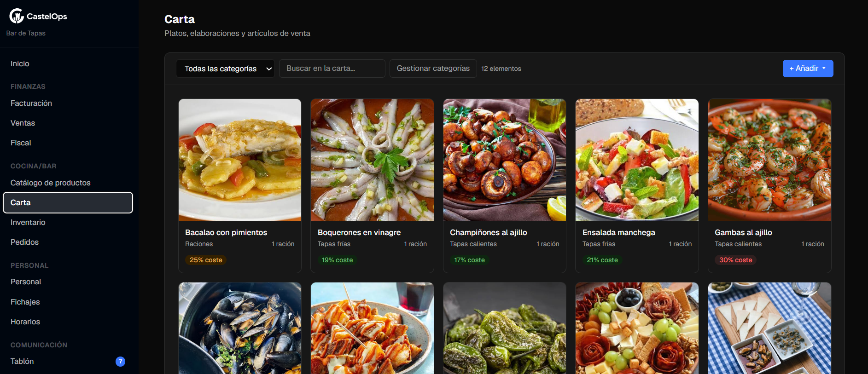
Task: Select the Carta sidebar item
Action: [x=68, y=202]
